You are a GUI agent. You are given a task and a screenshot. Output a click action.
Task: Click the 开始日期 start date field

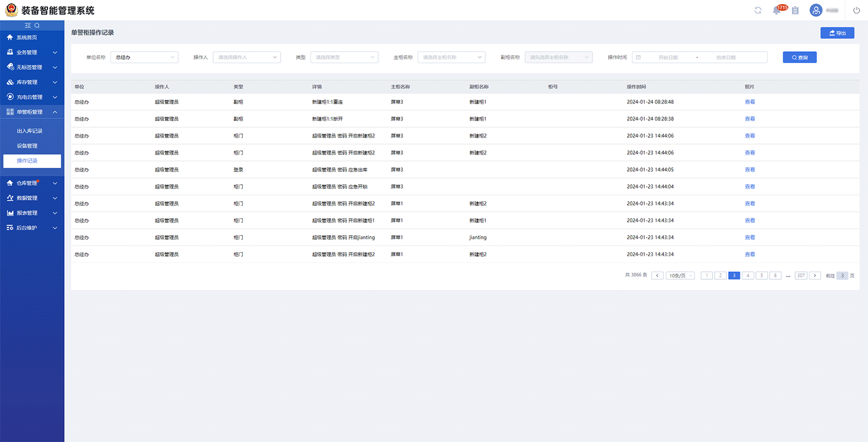click(x=668, y=57)
